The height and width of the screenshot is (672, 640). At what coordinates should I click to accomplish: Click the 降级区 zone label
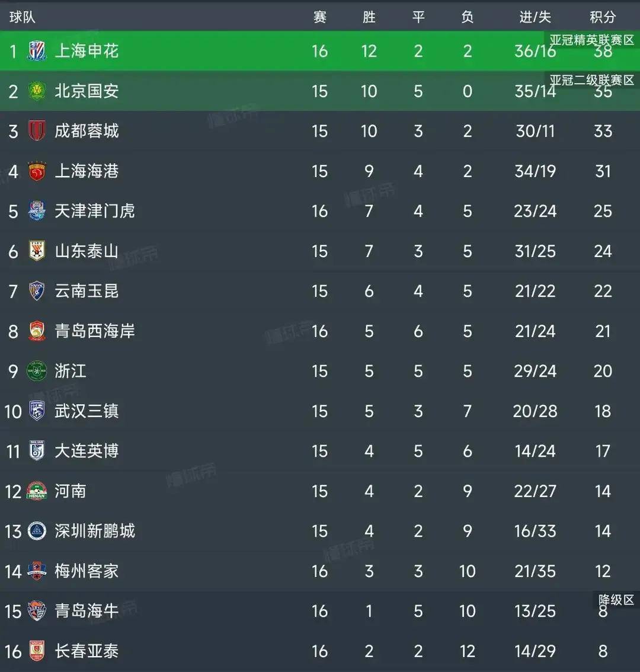tap(616, 600)
